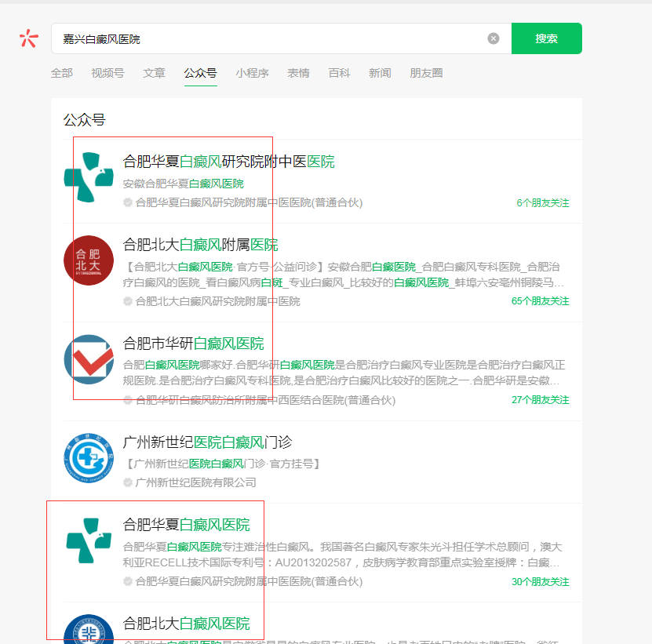
Task: Open the title 合肥华夏白癜风研究院附中医医院
Action: pos(228,162)
